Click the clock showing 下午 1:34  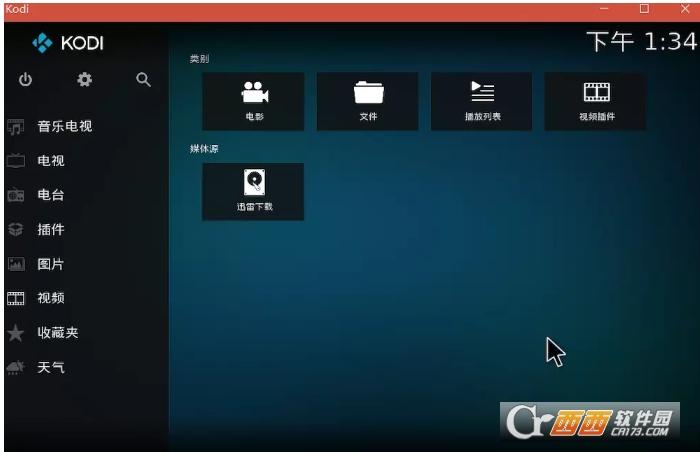(x=641, y=42)
